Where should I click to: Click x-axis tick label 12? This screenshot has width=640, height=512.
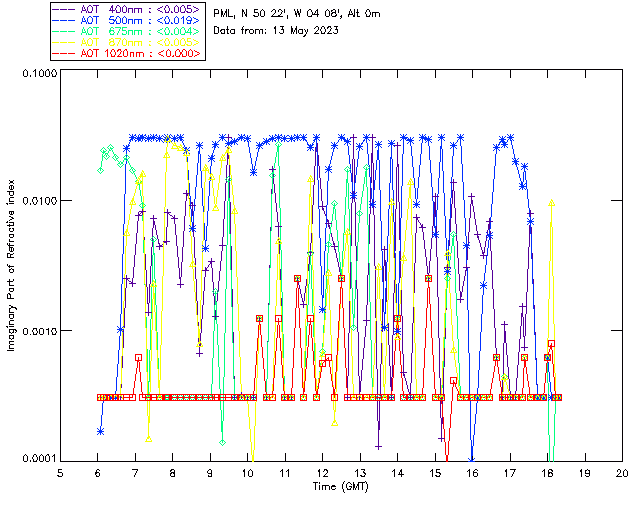(322, 473)
